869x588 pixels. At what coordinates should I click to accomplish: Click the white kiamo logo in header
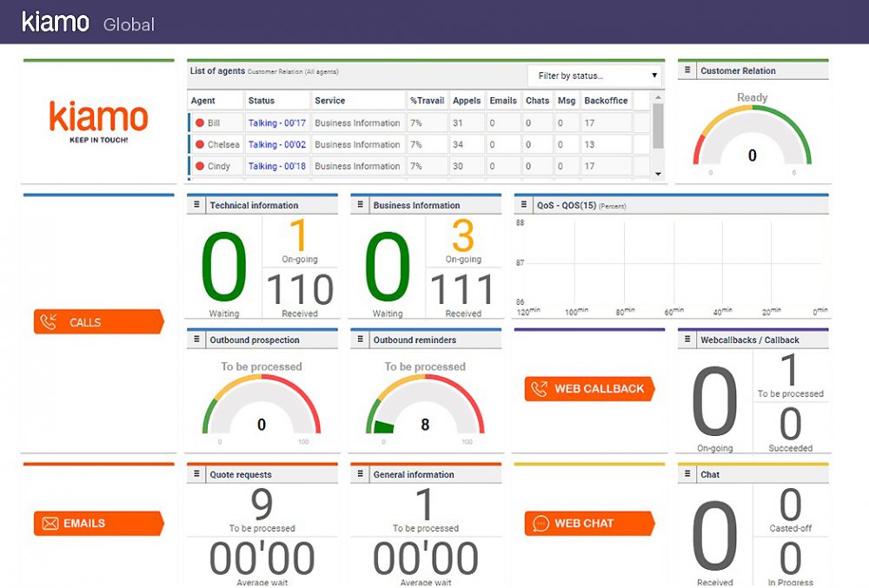tap(56, 22)
